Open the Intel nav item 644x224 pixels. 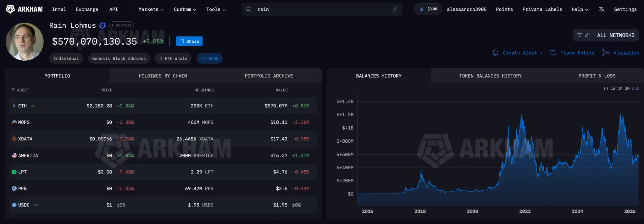coord(59,9)
